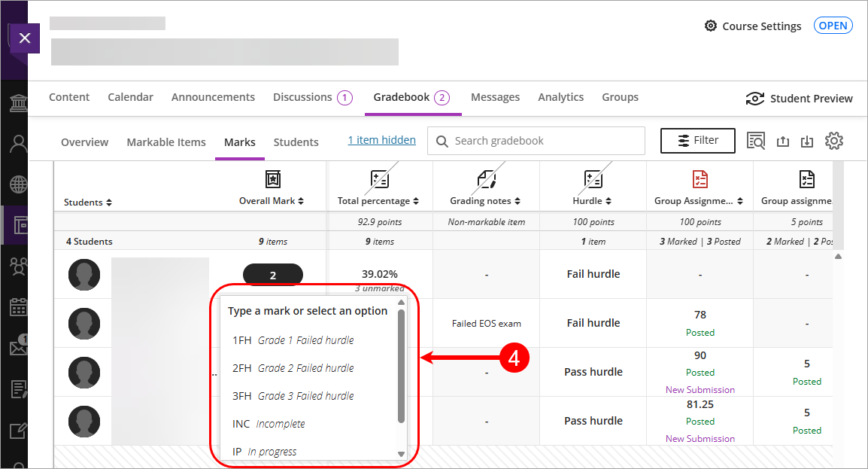This screenshot has height=469, width=868.
Task: Open Course Settings via the gear icon
Action: (710, 25)
